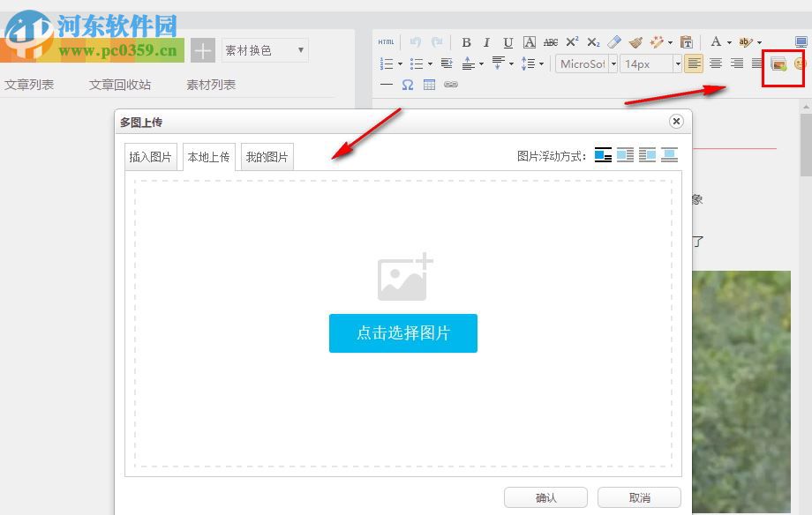Insert a special character with Omega icon
Viewport: 812px width, 515px height.
407,85
